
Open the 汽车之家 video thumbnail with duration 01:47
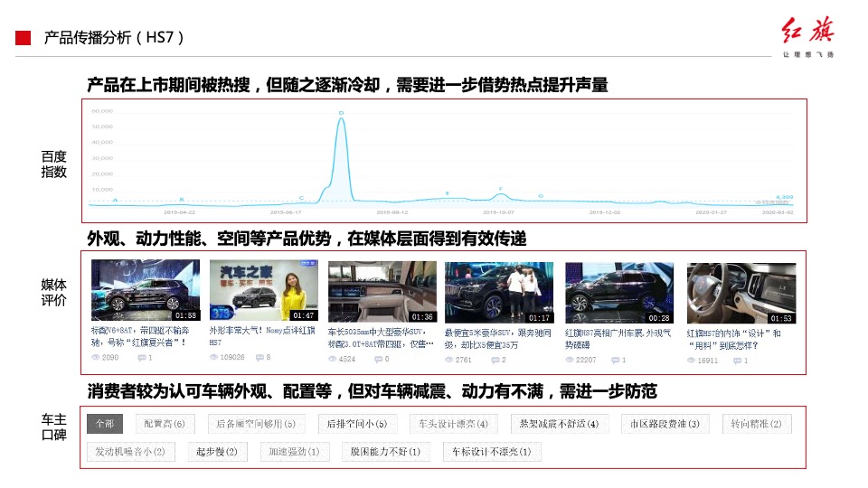[263, 290]
